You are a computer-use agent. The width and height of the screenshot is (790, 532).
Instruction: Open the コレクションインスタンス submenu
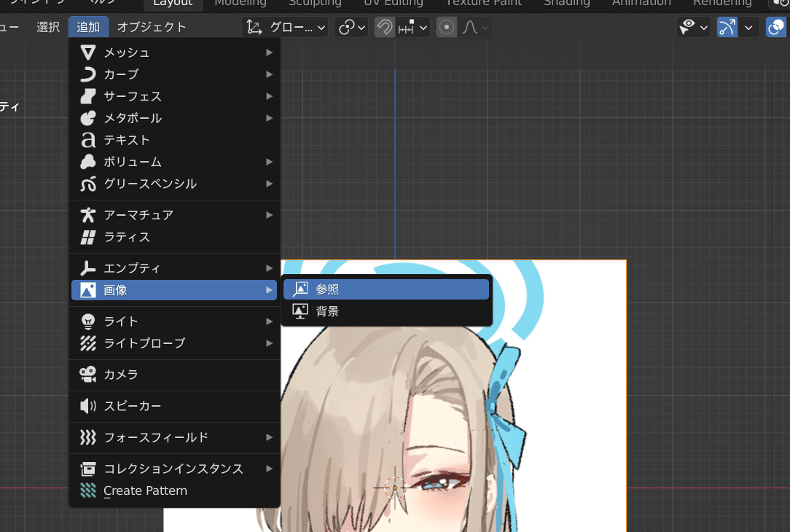[174, 469]
